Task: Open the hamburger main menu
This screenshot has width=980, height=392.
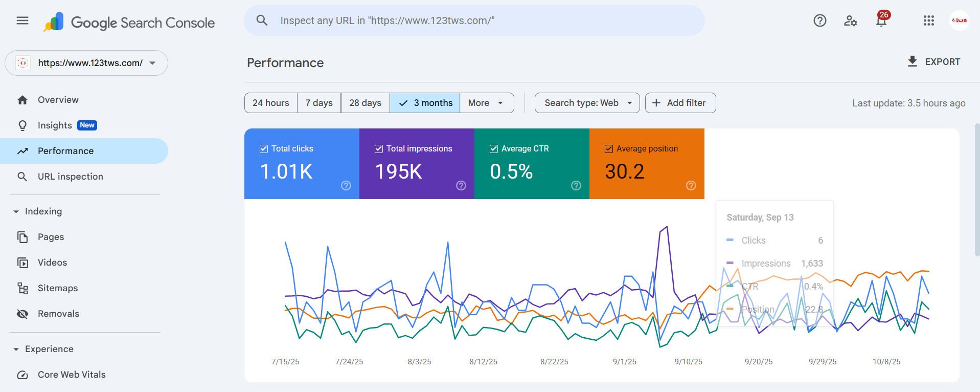Action: pyautogui.click(x=22, y=20)
